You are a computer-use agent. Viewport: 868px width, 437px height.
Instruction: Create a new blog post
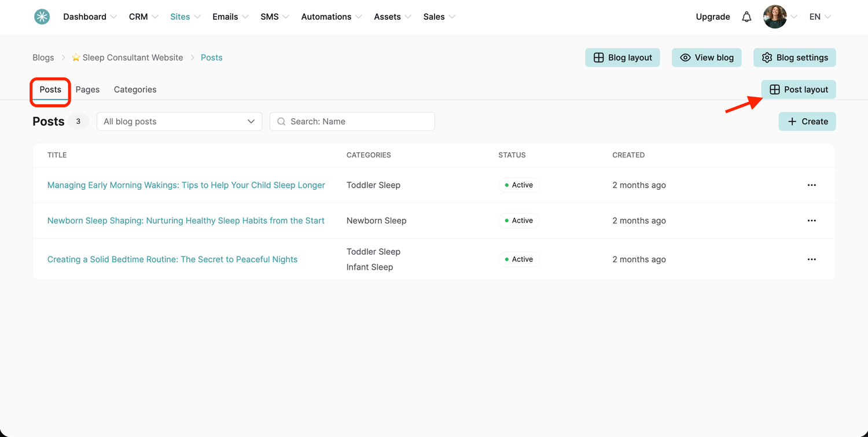(807, 122)
